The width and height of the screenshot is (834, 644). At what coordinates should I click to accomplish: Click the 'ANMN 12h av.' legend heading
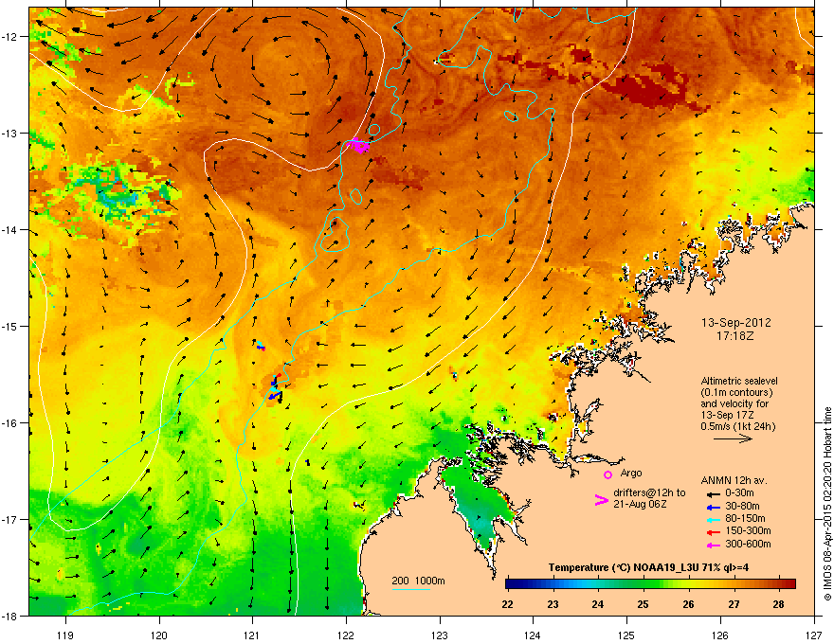[x=734, y=480]
